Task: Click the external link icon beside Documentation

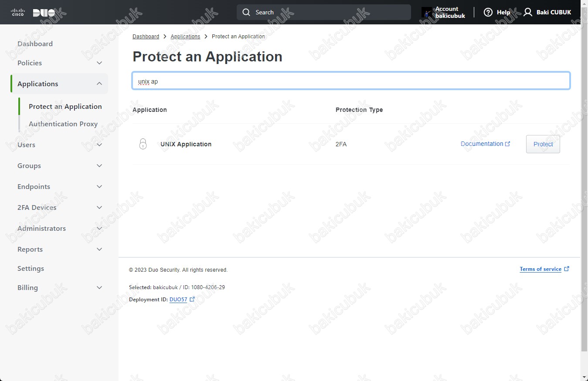Action: click(x=507, y=144)
